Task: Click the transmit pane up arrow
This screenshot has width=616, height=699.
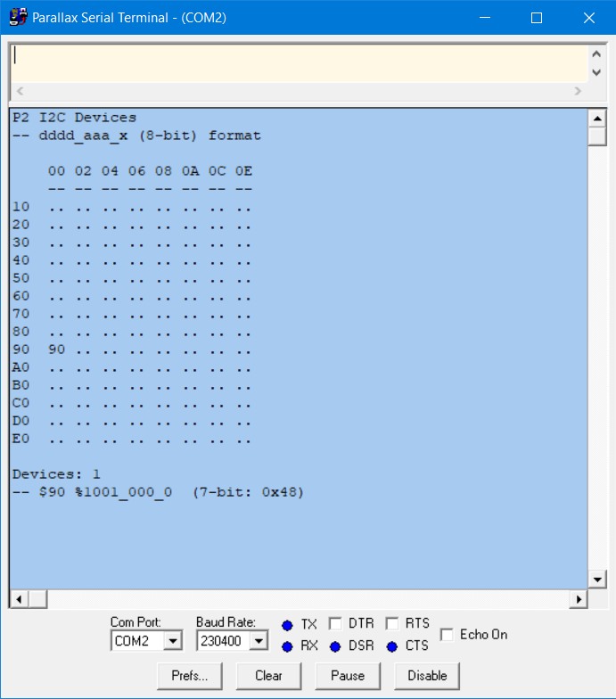Action: [x=597, y=53]
